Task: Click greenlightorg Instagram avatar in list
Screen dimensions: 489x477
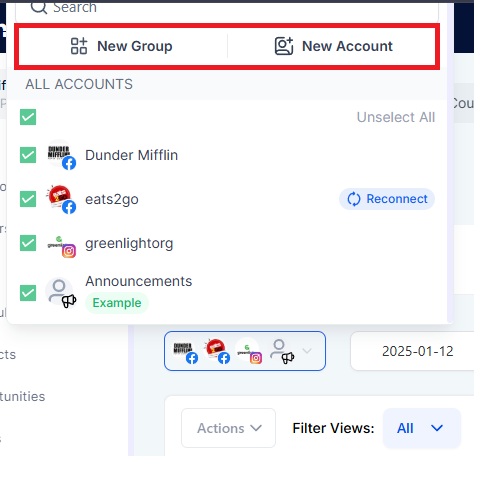Action: pyautogui.click(x=61, y=243)
